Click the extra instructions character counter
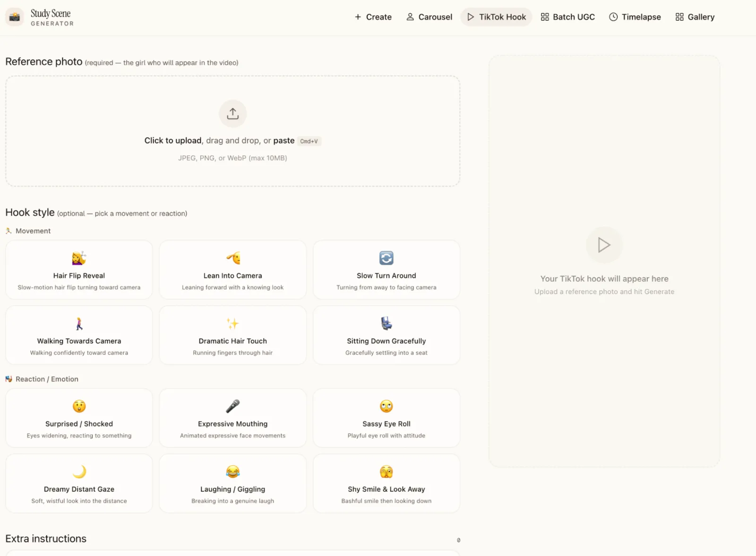The height and width of the screenshot is (556, 756). point(458,540)
